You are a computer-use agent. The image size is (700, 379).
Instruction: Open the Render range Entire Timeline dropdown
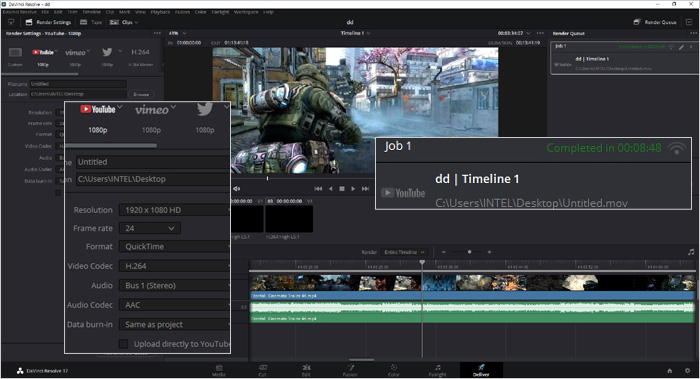tap(404, 252)
